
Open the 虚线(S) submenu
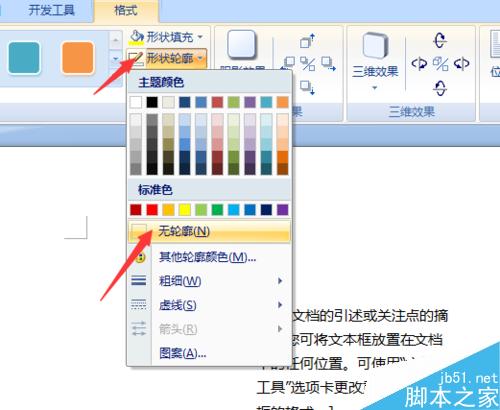tap(209, 305)
